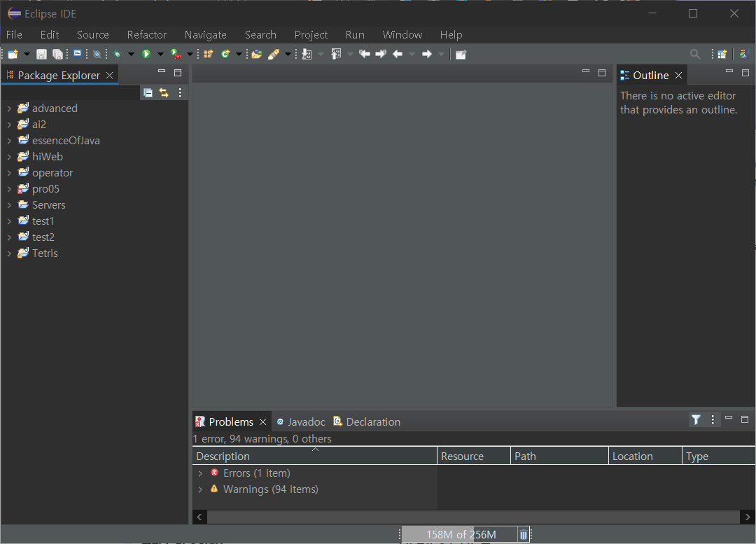Click the New wizard toolbar icon
The height and width of the screenshot is (544, 756).
click(x=13, y=54)
